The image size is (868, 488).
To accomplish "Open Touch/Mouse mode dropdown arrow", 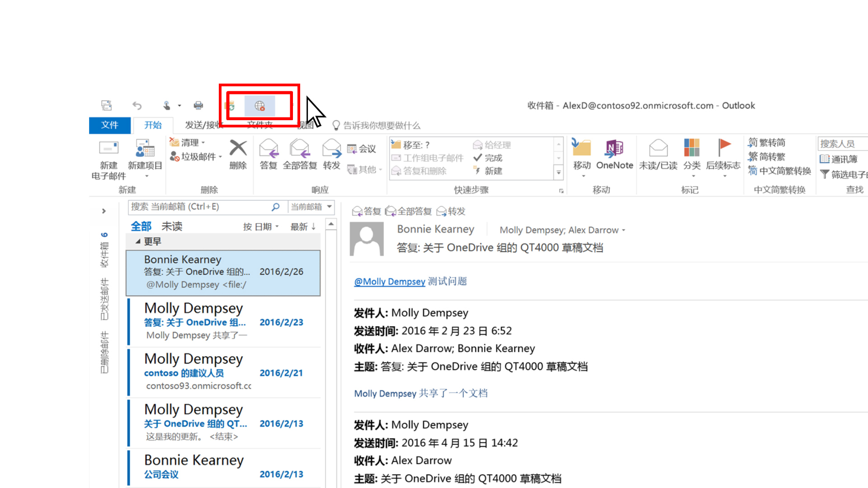I will pyautogui.click(x=179, y=106).
